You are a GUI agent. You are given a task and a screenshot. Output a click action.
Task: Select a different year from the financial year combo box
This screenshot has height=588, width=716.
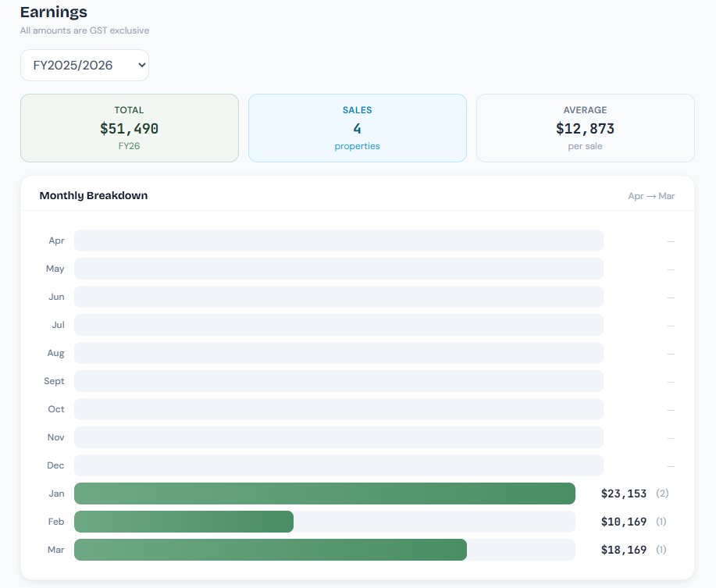(x=84, y=65)
